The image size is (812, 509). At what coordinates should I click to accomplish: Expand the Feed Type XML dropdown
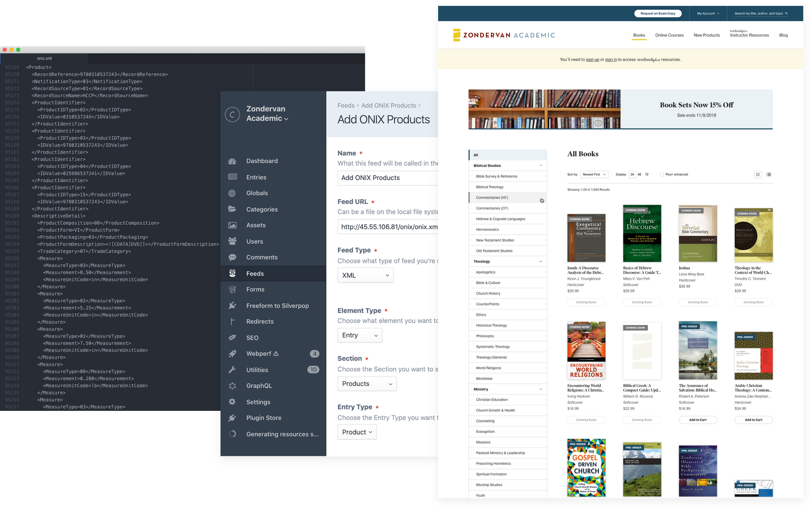(365, 275)
